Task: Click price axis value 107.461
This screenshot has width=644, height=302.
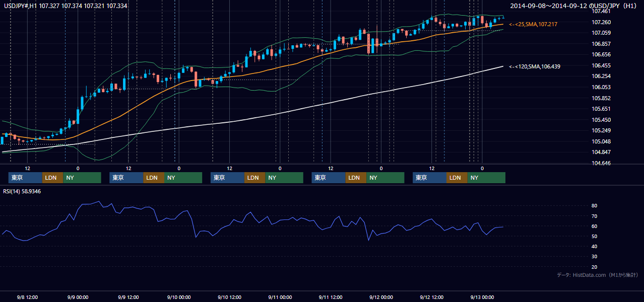Action: [602, 11]
